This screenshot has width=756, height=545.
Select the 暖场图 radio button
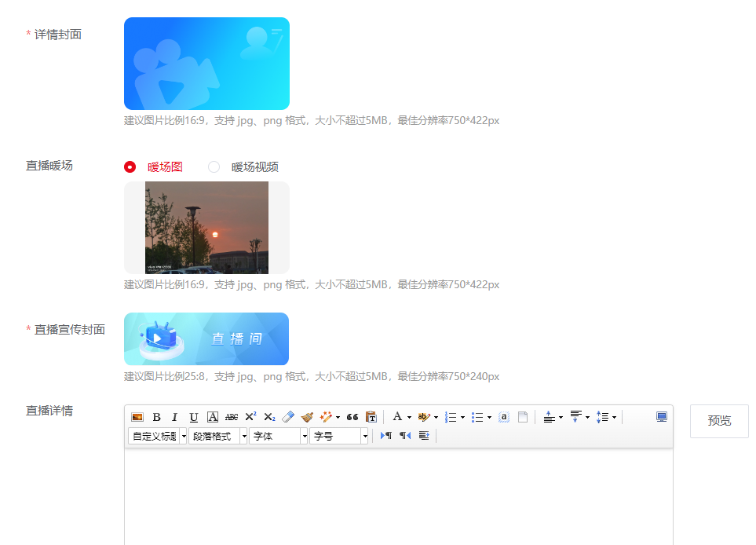[x=130, y=166]
